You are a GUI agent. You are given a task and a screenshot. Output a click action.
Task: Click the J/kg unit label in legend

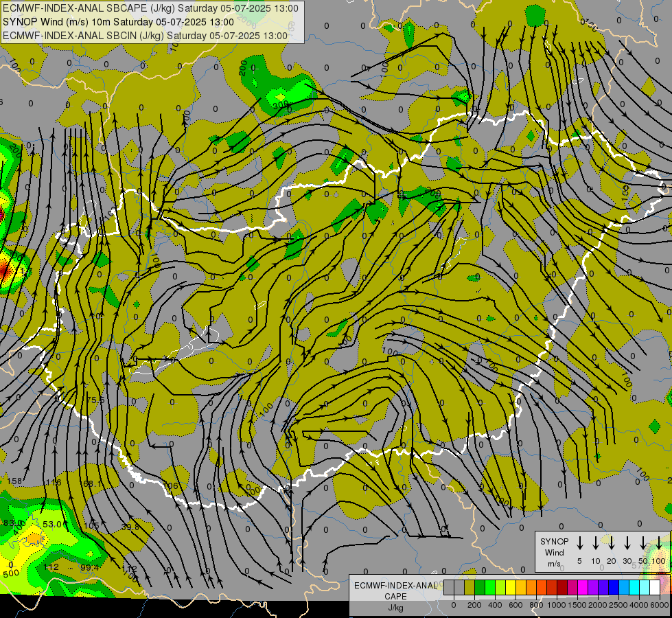click(x=395, y=607)
